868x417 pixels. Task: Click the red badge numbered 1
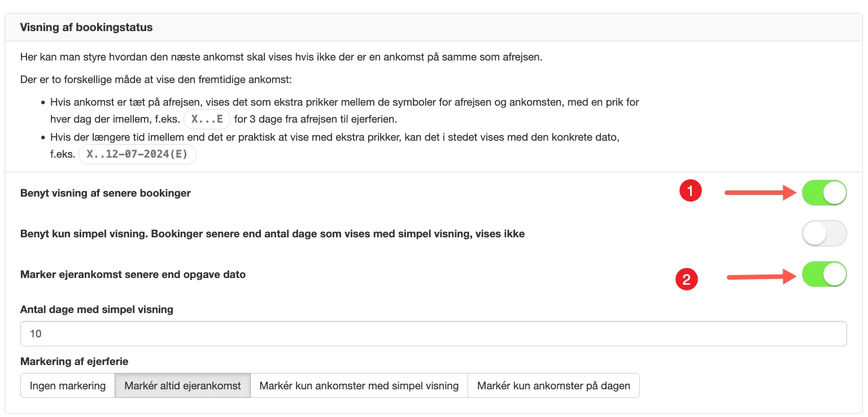(690, 190)
